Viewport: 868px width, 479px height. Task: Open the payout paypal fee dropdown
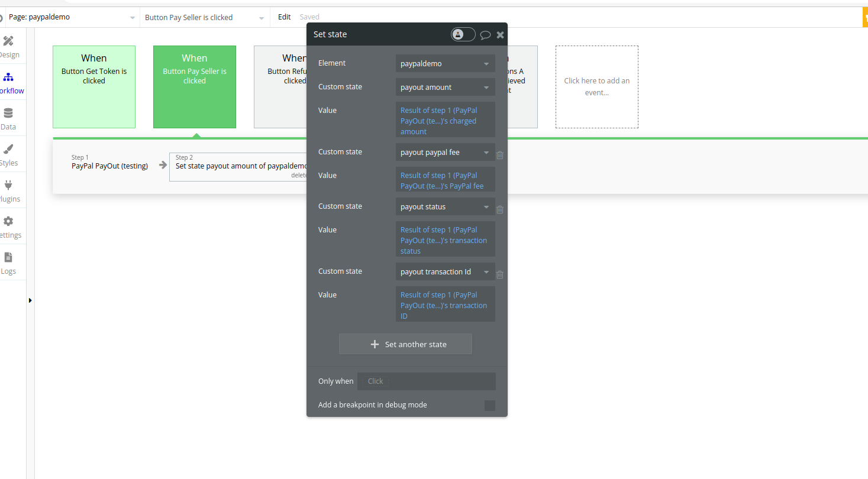coord(446,152)
